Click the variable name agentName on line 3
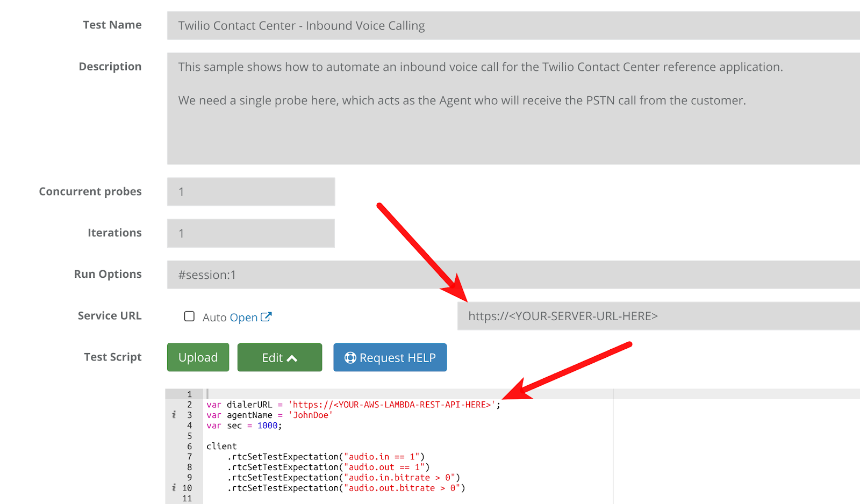This screenshot has width=860, height=504. click(249, 415)
